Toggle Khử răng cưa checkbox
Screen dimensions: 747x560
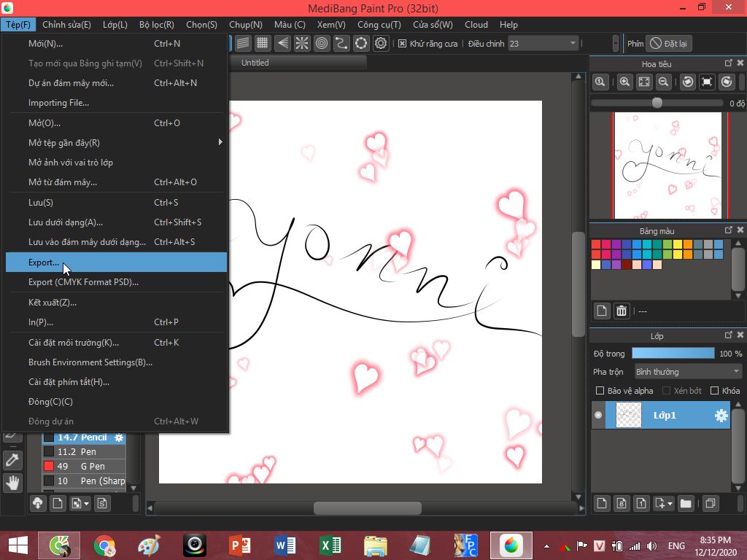[402, 43]
